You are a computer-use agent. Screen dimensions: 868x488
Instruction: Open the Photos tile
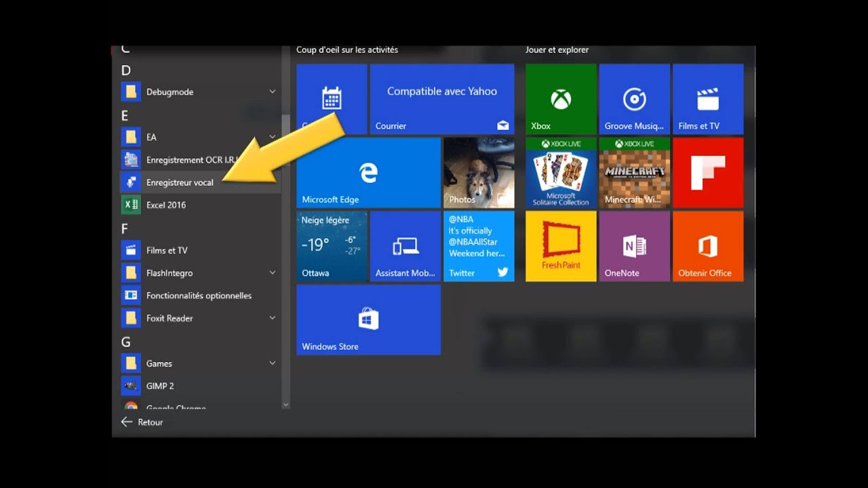pos(479,173)
